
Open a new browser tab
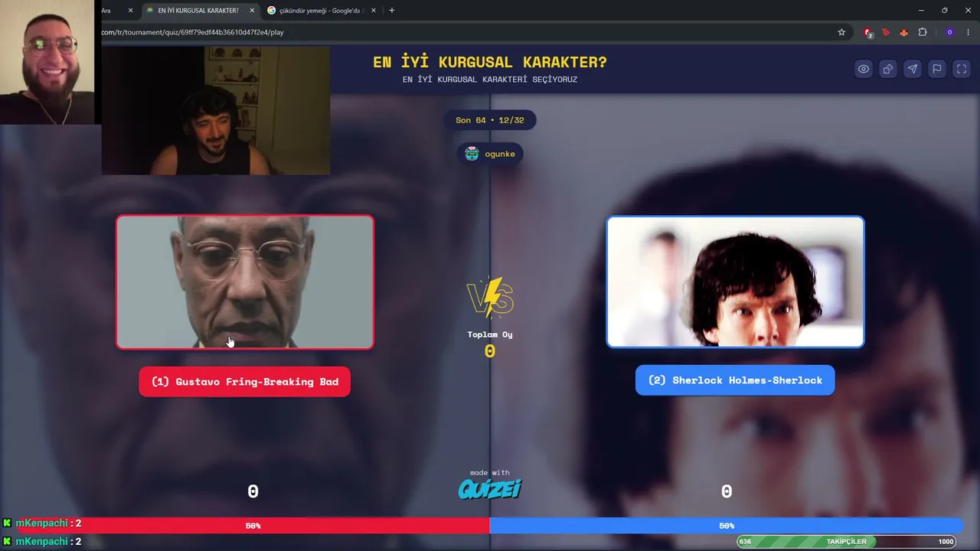pos(392,11)
